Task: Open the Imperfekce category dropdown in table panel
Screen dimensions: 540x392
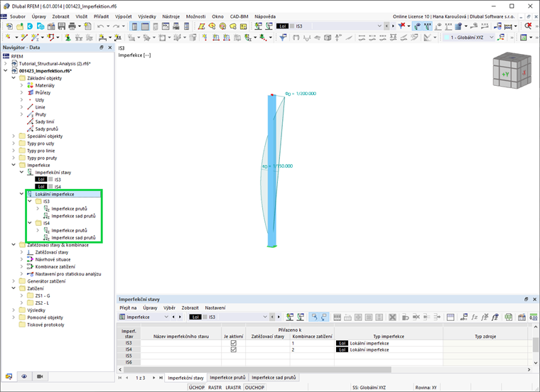Action: click(166, 317)
